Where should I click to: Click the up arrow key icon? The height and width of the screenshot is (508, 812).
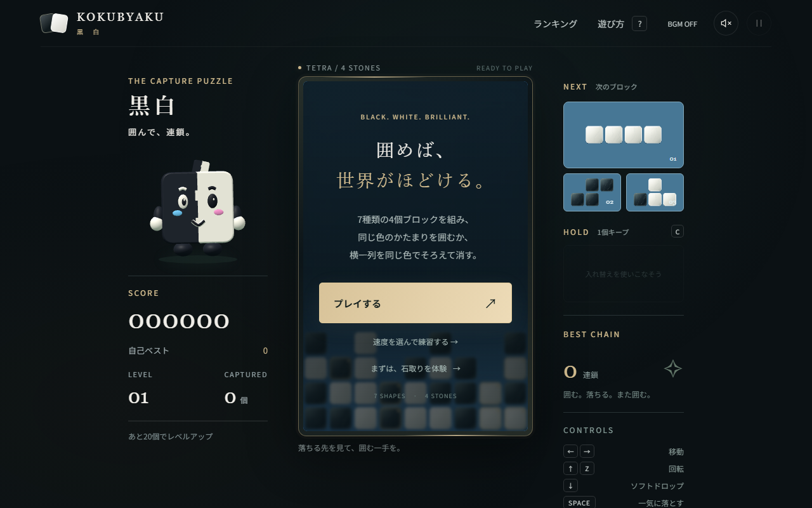[570, 469]
